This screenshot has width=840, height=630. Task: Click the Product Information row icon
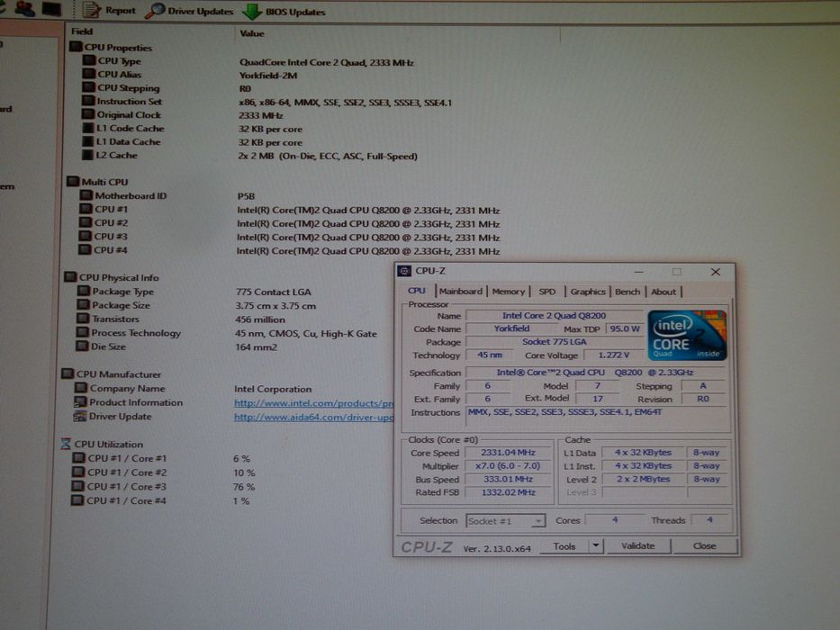(80, 401)
